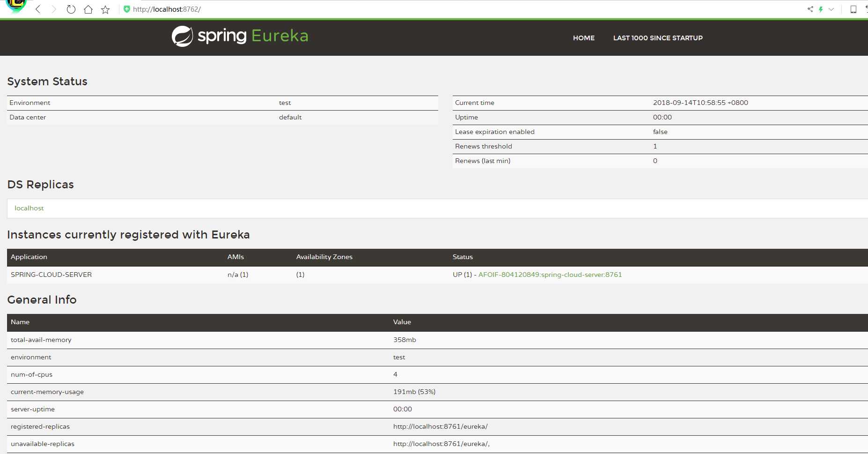Click the Value column header
Viewport: 868px width, 454px height.
coord(402,322)
